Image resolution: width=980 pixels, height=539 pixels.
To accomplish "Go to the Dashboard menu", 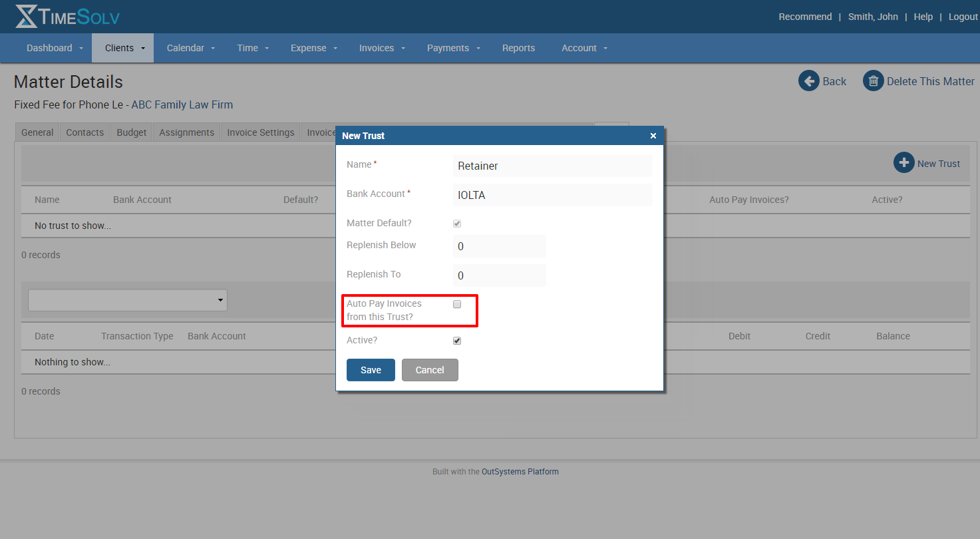I will click(x=49, y=47).
